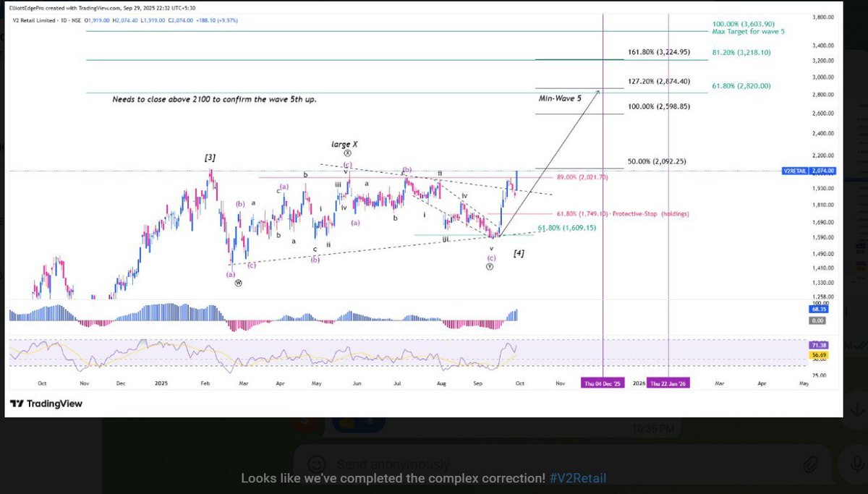Click the 'V2 Retail Limited · 1D · NSE' title
868x494 pixels.
(x=47, y=20)
